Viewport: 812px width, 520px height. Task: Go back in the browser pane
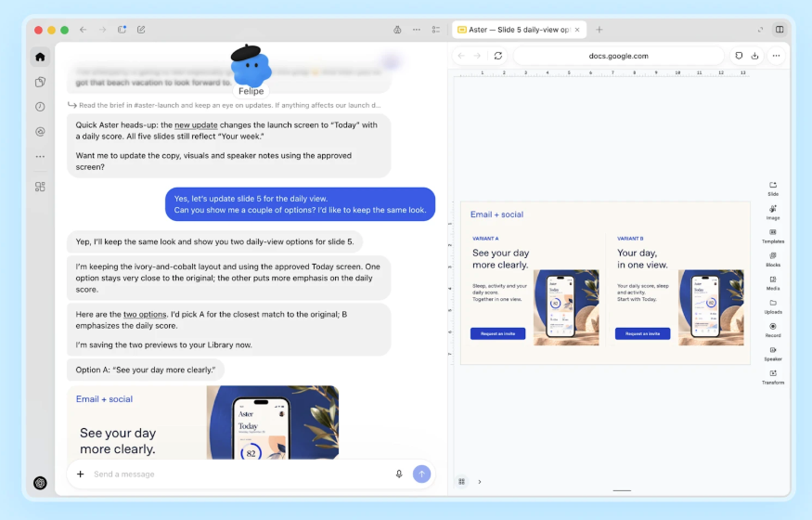[461, 56]
